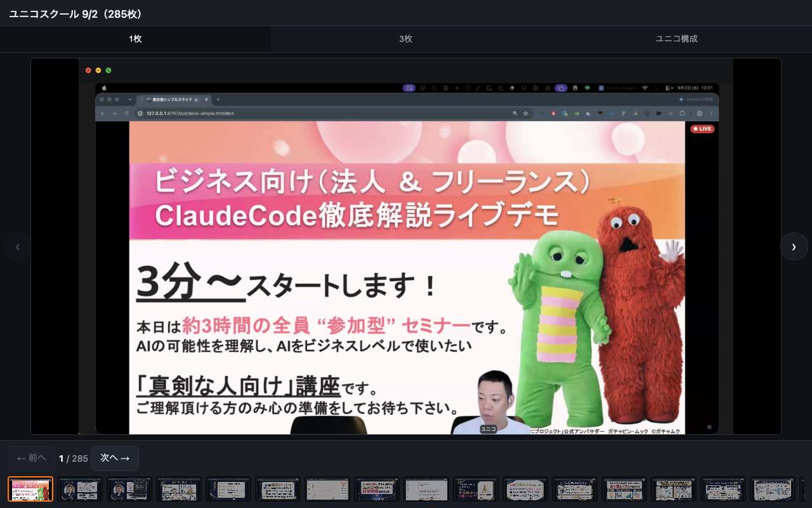Open the fifteenth thumbnail in the strip
Screen dimensions: 812x508
click(723, 489)
